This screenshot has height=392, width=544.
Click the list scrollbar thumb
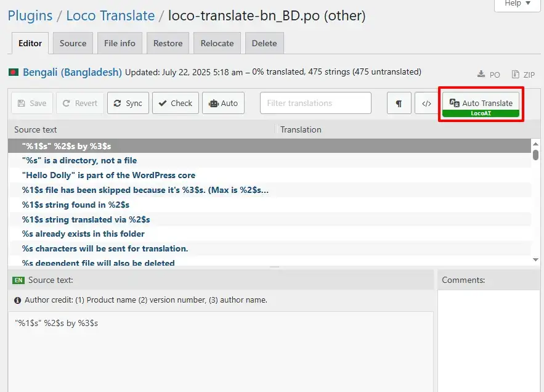click(535, 155)
